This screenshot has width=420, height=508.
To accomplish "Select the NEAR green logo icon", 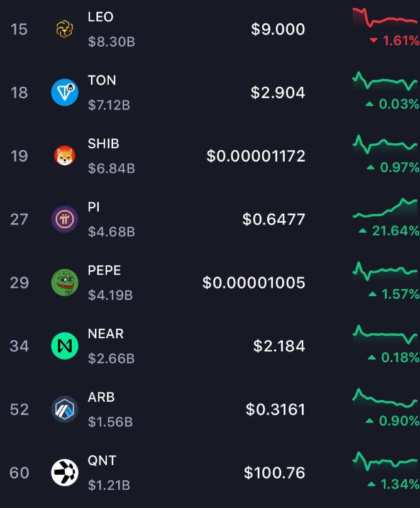I will (65, 346).
